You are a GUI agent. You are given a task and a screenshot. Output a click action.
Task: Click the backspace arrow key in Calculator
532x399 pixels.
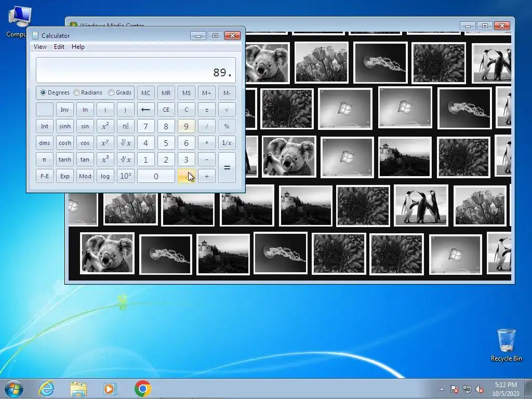145,110
